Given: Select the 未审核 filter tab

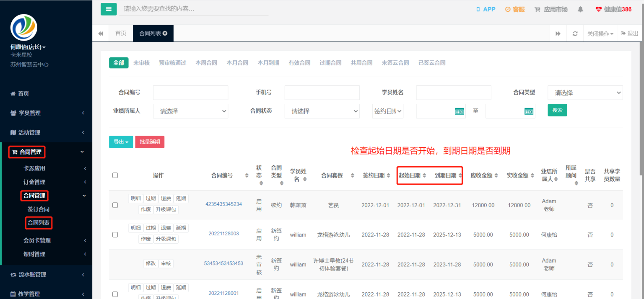Looking at the screenshot, I should coord(141,63).
